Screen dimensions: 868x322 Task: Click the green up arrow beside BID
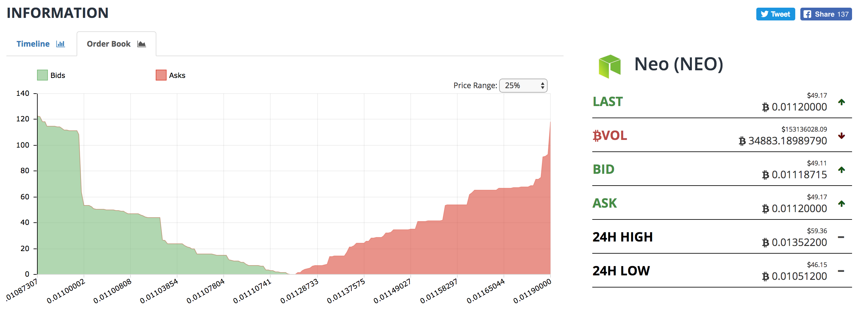(x=842, y=170)
